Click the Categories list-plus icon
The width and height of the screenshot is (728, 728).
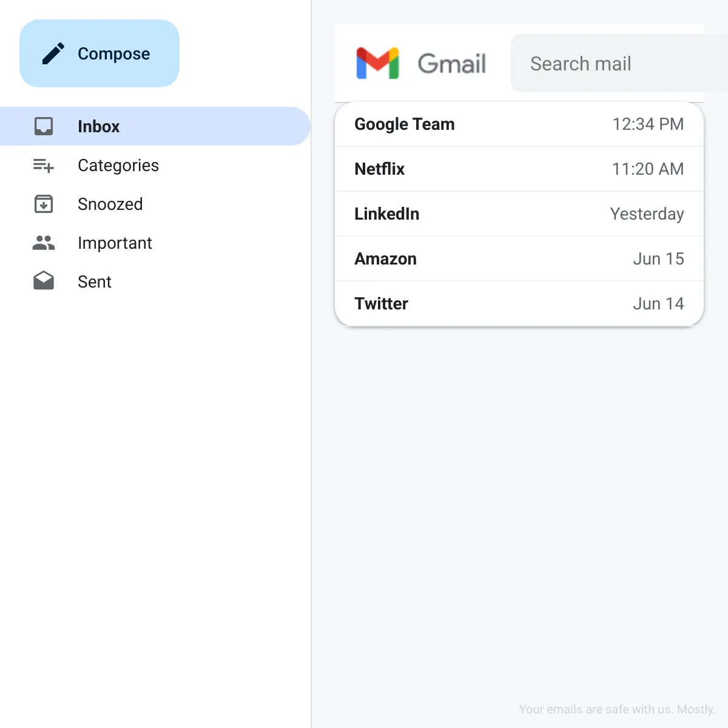point(44,165)
